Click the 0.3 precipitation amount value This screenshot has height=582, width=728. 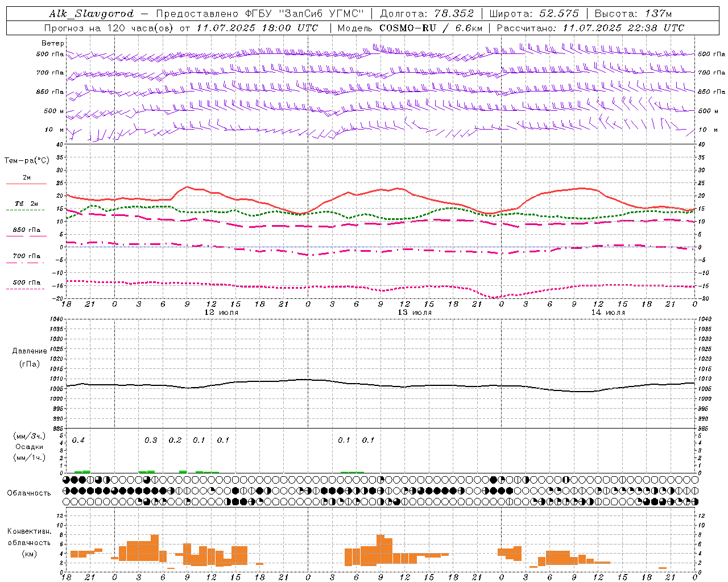(x=151, y=440)
